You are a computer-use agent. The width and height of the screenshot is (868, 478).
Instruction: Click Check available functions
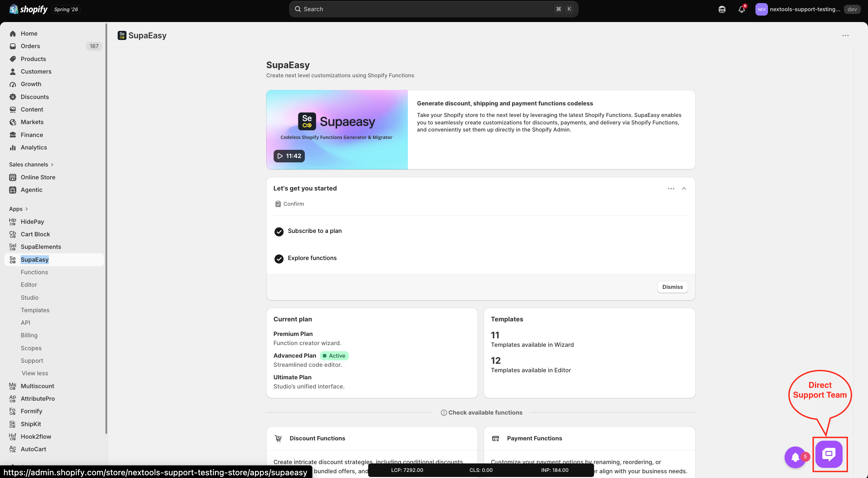[481, 413]
